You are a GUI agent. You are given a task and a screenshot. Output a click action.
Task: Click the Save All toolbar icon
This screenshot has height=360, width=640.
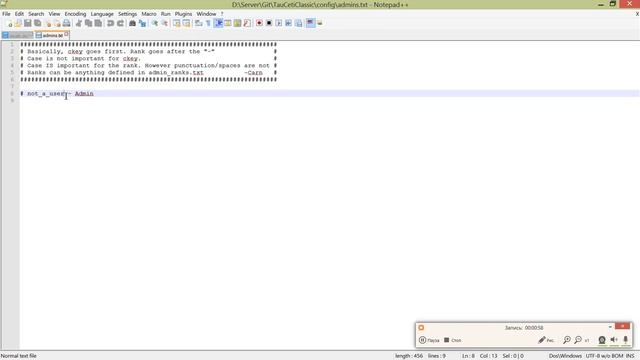[38, 23]
